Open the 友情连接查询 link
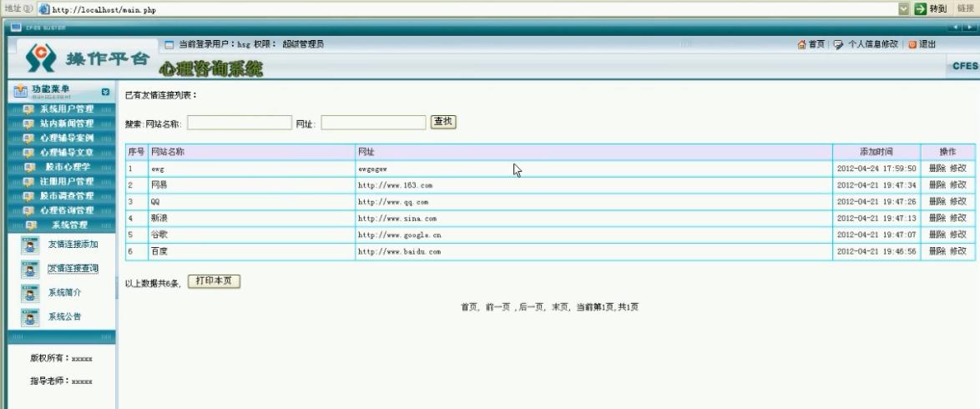Screen dimensions: 980x409 point(73,269)
